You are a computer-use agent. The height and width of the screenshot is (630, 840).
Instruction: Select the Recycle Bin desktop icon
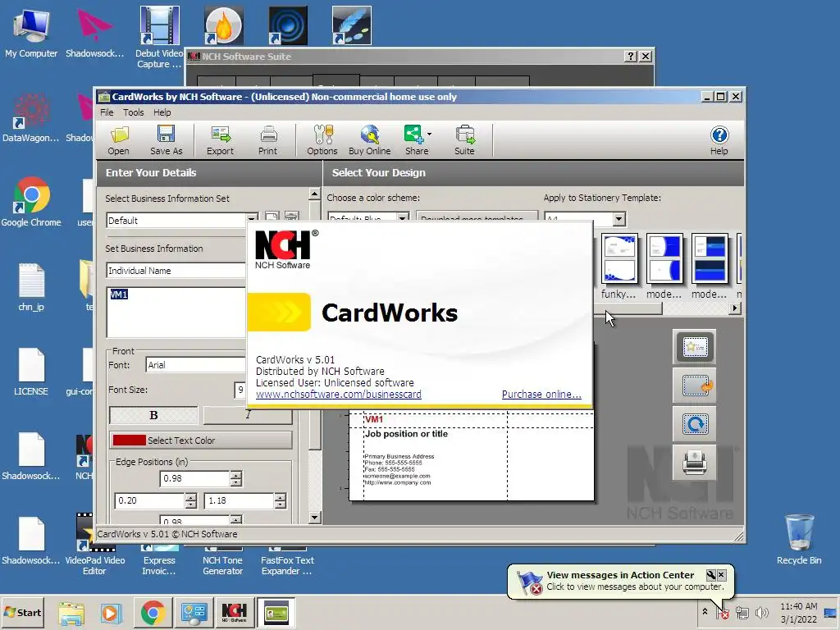point(799,539)
